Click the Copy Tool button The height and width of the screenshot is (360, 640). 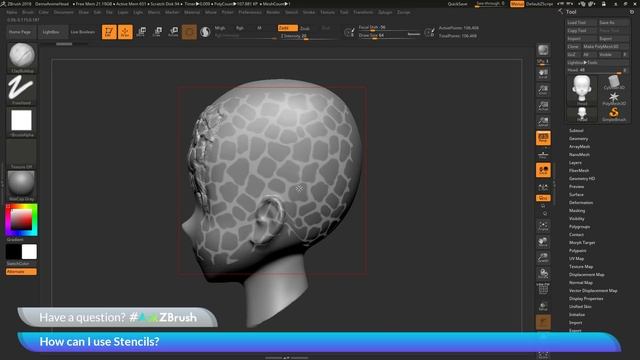point(582,31)
